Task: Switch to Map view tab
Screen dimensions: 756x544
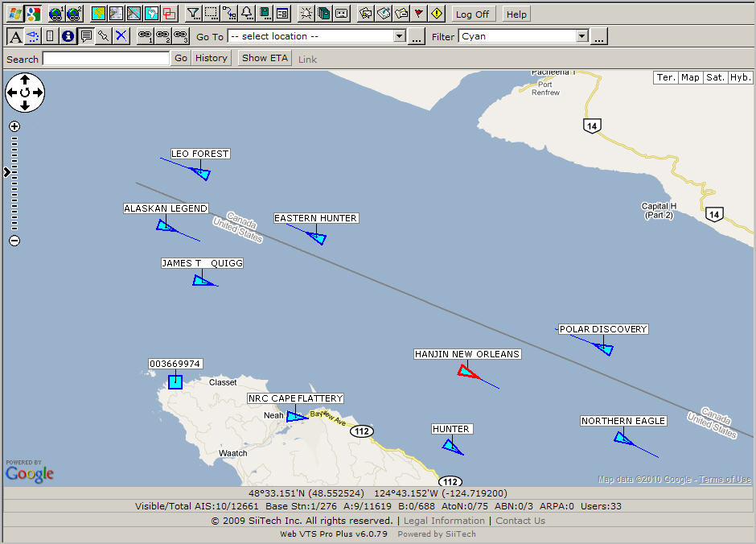Action: click(x=690, y=77)
